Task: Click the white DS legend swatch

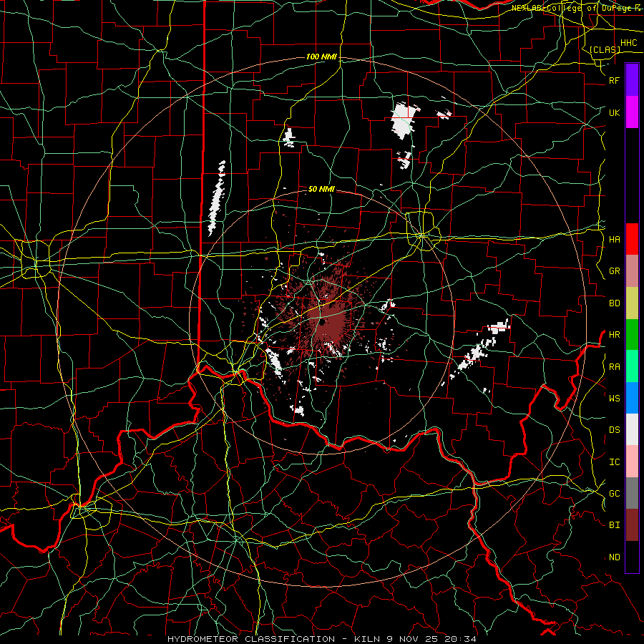Action: (632, 429)
